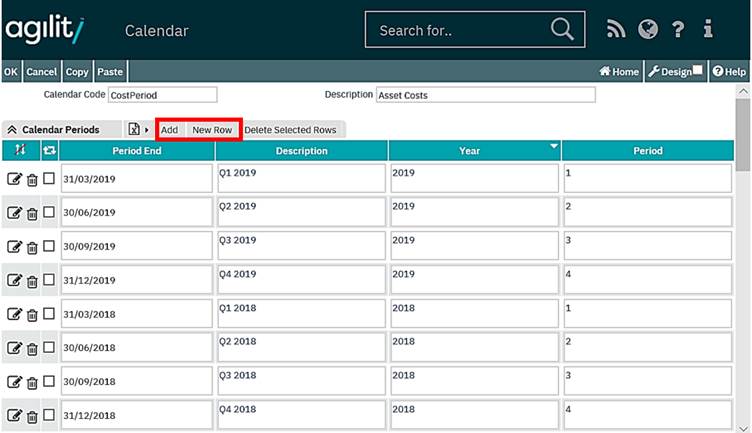Delete the 30/06/2019 row with trash icon
Viewport: 752px width, 433px height.
click(x=32, y=213)
